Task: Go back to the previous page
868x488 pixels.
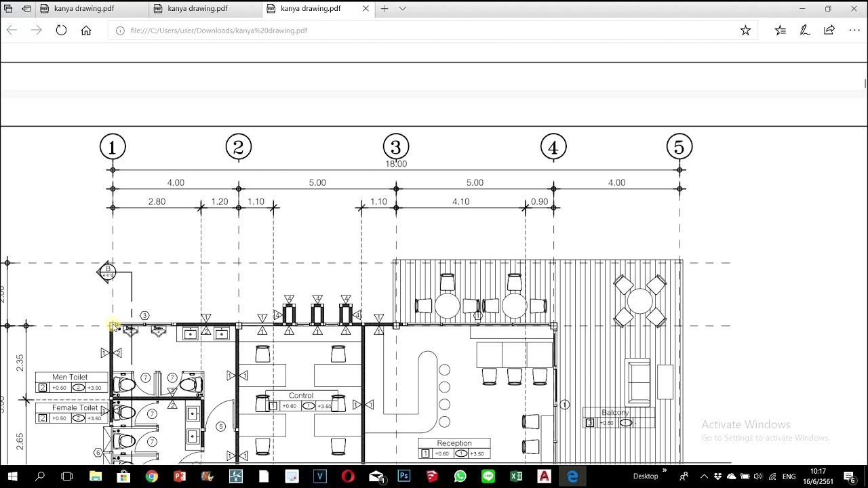Action: coord(12,30)
